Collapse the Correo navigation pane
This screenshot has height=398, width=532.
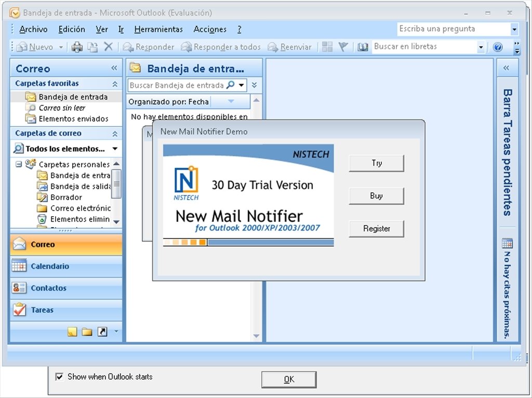114,68
